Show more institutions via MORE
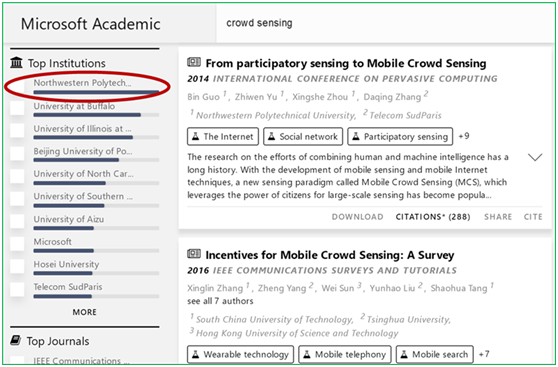The image size is (558, 367). click(x=85, y=312)
